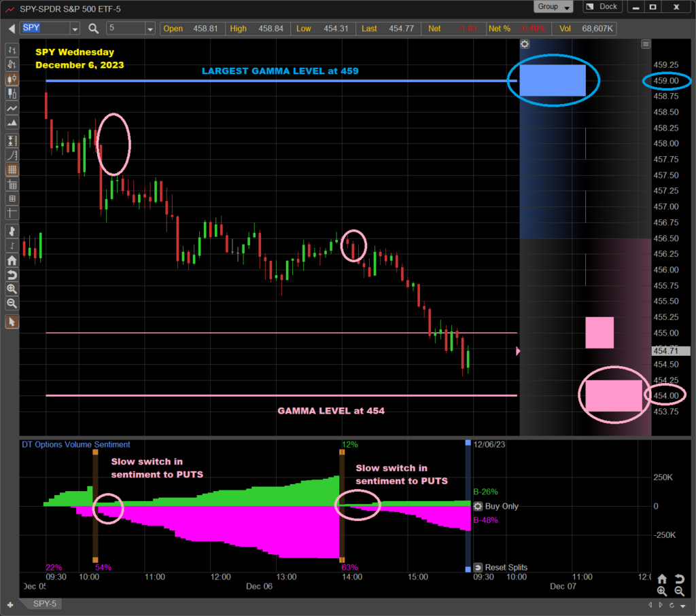
Task: Choose the mountain area chart icon
Action: (x=12, y=124)
